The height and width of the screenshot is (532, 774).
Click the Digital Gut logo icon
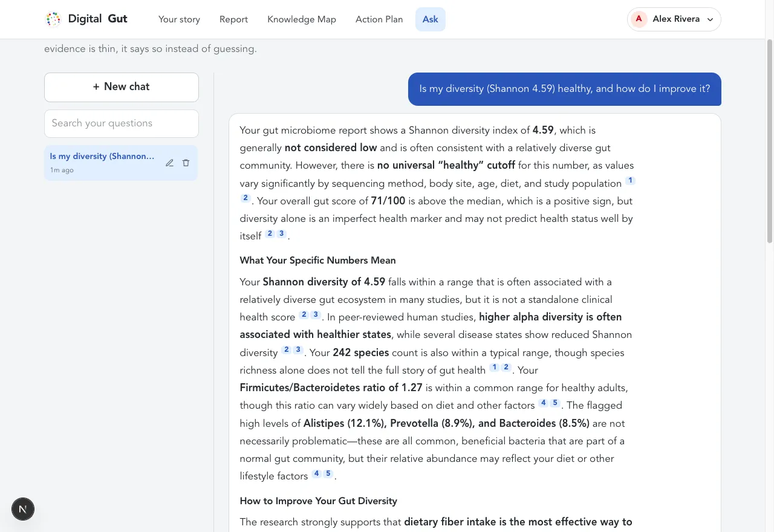tap(53, 19)
